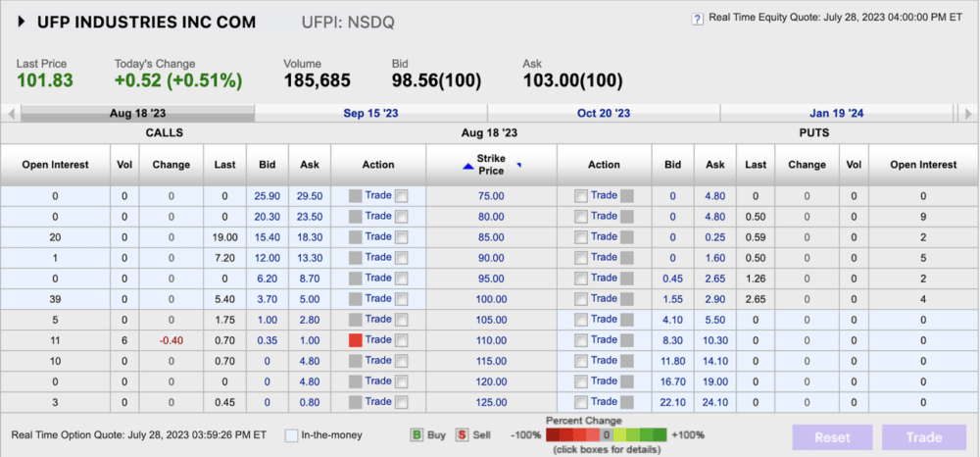This screenshot has width=980, height=457.
Task: Click the right expiration scroll arrow
Action: (969, 114)
